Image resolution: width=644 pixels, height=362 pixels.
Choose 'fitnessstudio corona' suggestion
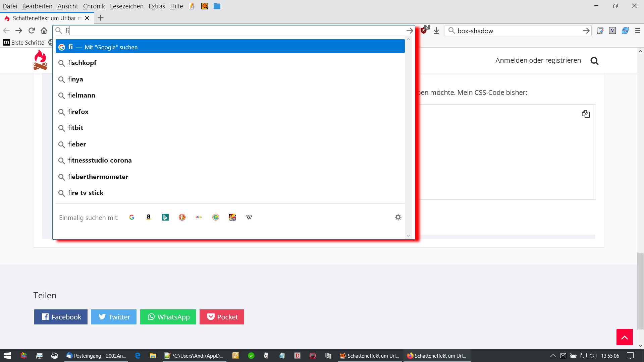coord(100,161)
